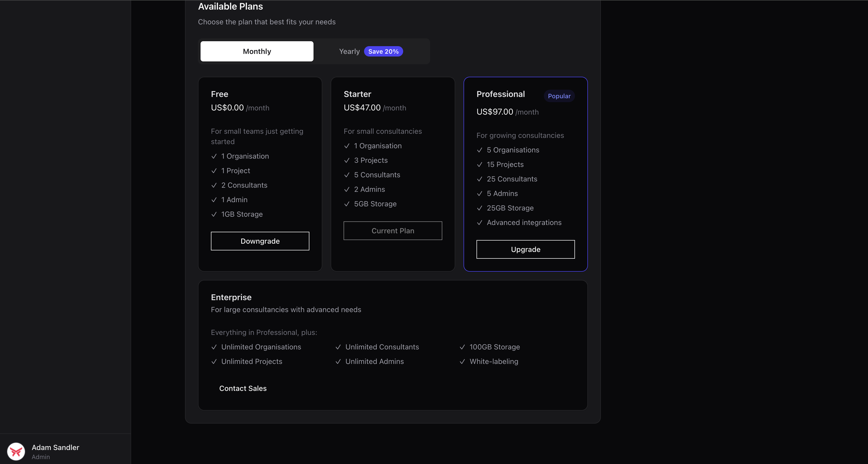Click the checkmark beside Advanced integrations

(x=480, y=223)
